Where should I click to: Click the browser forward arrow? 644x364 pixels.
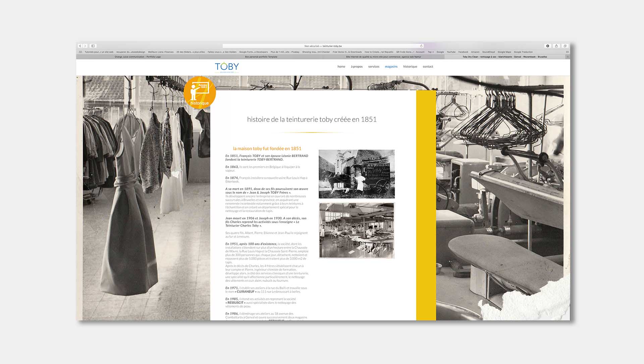[x=85, y=46]
